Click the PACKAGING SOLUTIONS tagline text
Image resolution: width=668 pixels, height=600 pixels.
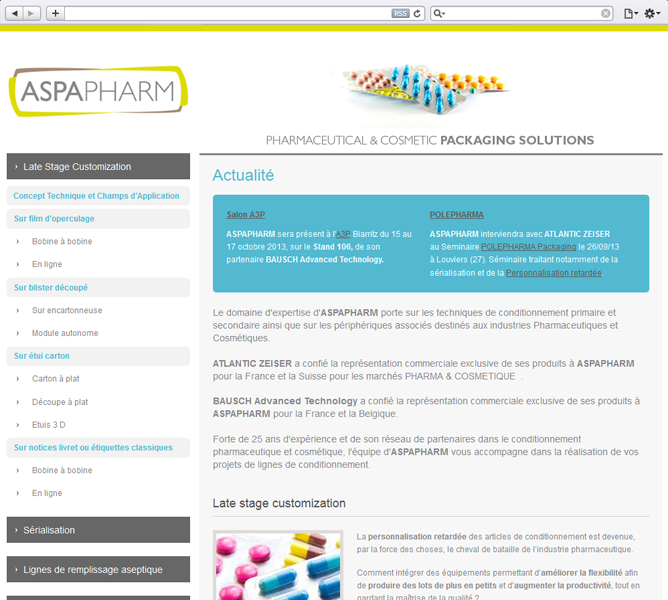(x=517, y=140)
